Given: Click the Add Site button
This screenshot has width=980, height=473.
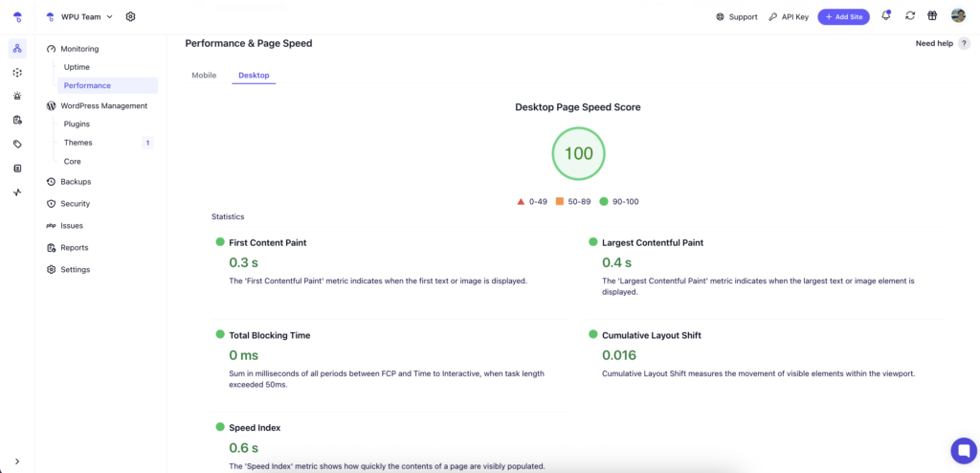Looking at the screenshot, I should click(844, 17).
